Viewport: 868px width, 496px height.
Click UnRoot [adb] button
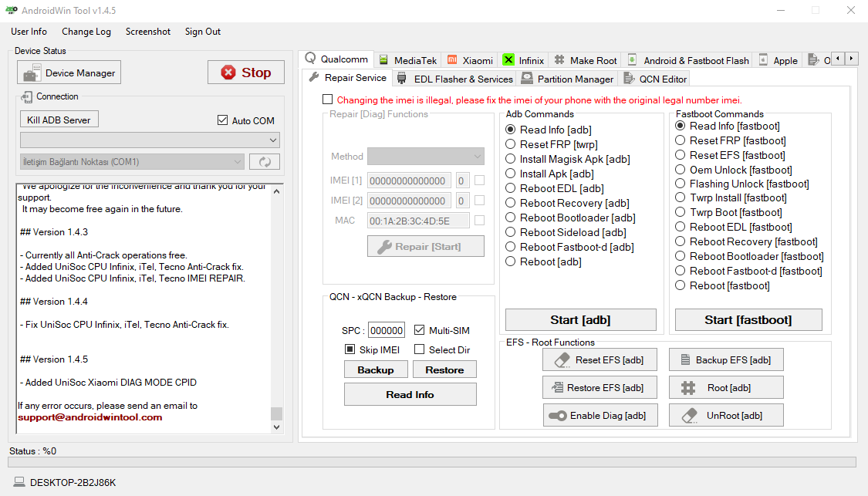coord(725,415)
